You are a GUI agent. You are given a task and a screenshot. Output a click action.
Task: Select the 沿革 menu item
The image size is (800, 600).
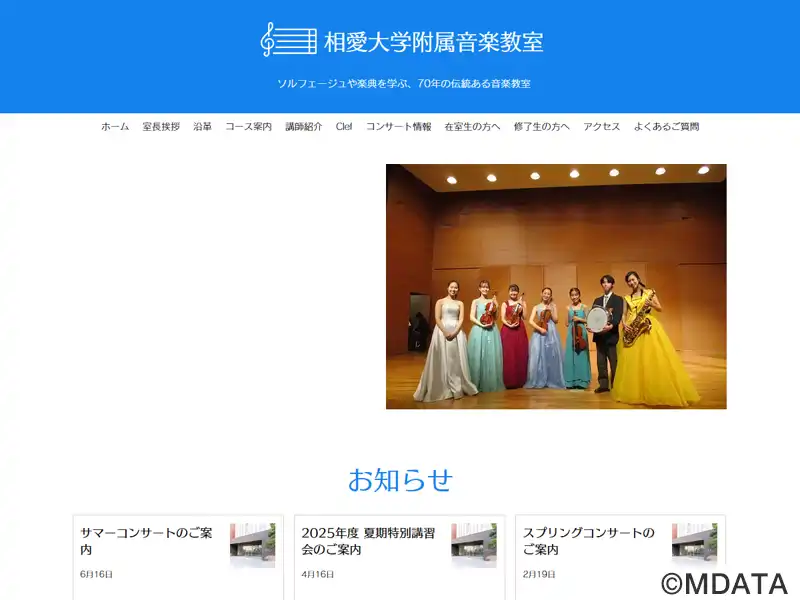pyautogui.click(x=203, y=127)
